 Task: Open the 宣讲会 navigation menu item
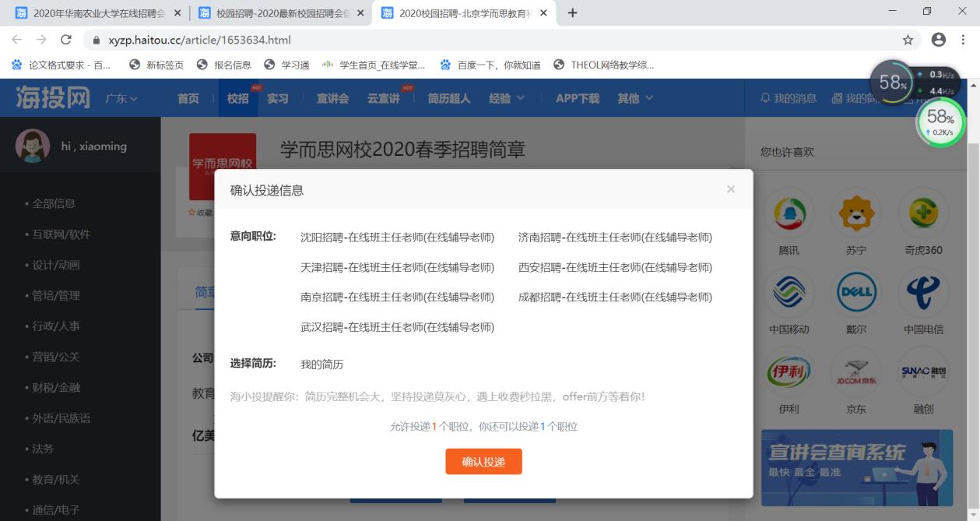tap(332, 98)
